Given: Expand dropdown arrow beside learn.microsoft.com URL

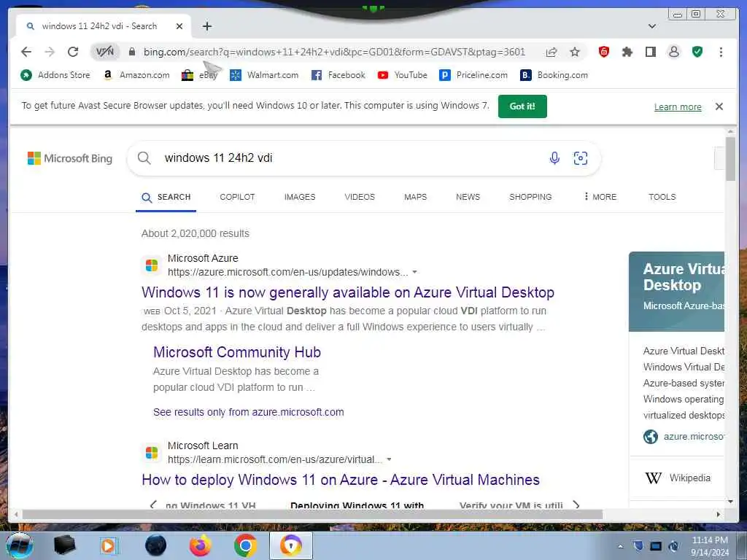Looking at the screenshot, I should click(x=390, y=459).
